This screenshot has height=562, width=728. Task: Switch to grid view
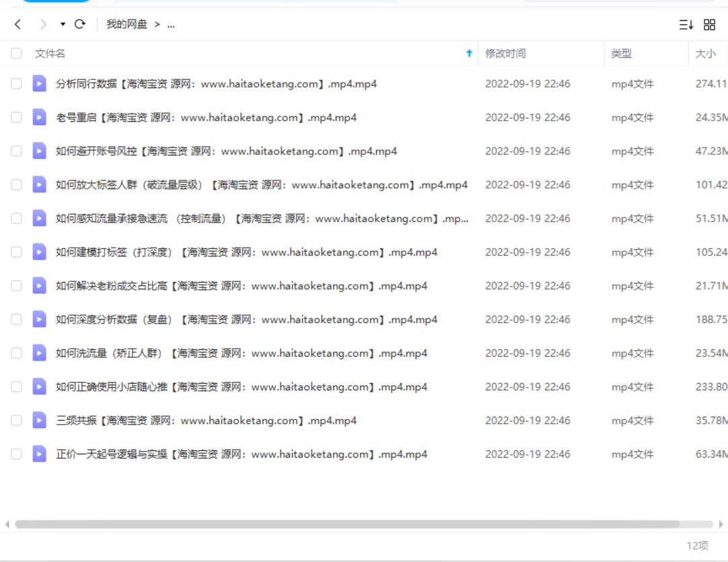709,25
